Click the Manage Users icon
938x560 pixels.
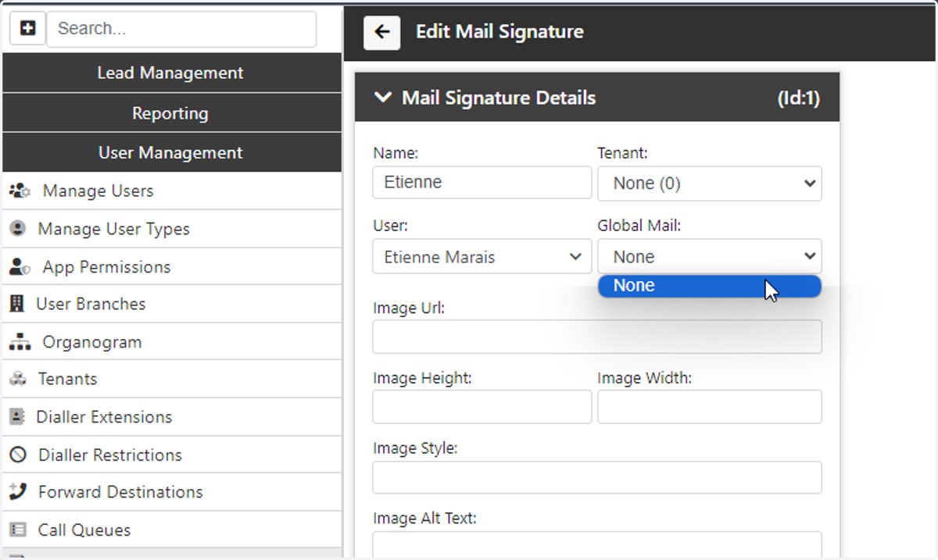point(20,191)
